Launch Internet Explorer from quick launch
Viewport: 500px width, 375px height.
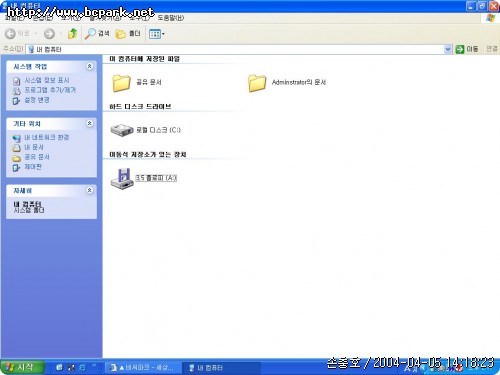click(82, 368)
